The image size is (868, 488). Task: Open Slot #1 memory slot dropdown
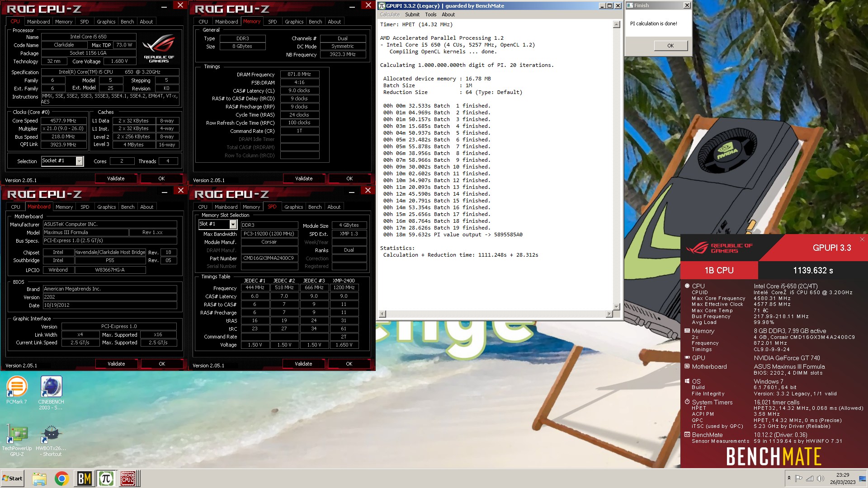tap(233, 224)
